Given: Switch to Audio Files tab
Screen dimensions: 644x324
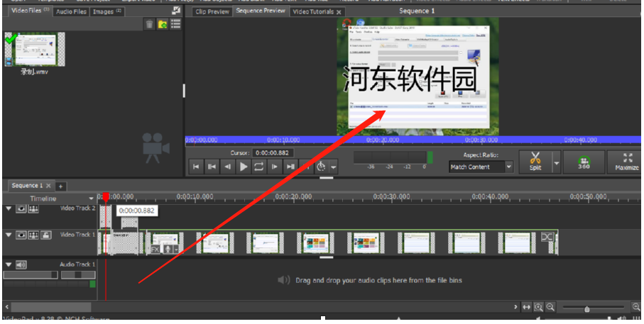Looking at the screenshot, I should pos(71,11).
